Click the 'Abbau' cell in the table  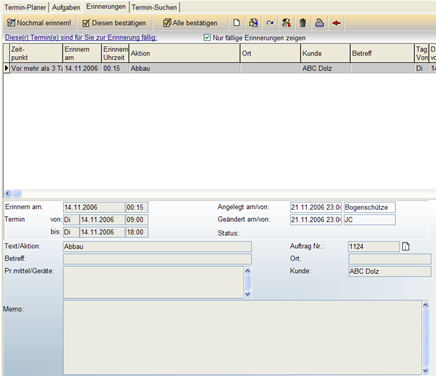coord(185,68)
